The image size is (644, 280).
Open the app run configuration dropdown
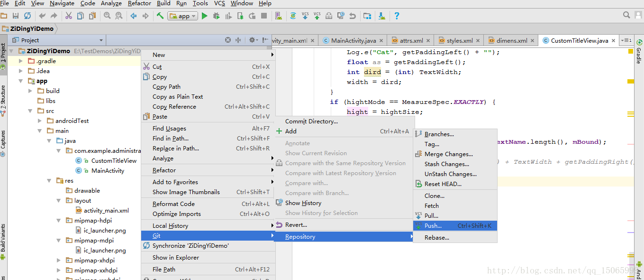(183, 16)
